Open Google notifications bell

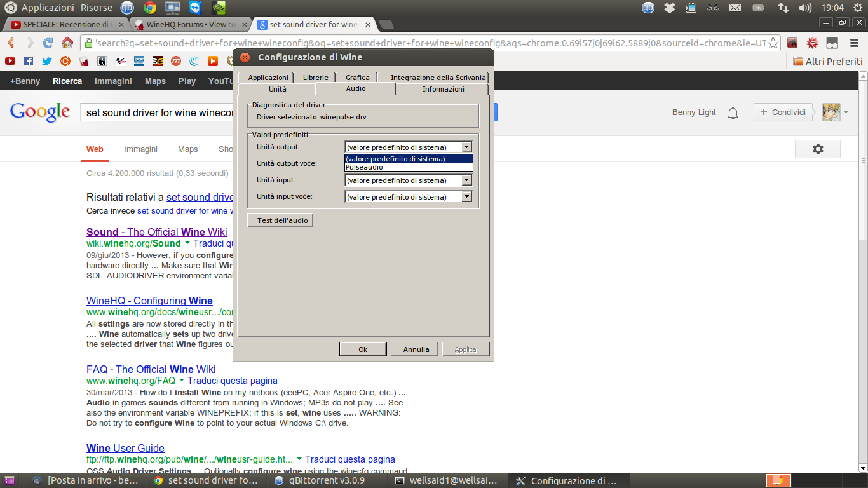point(733,113)
